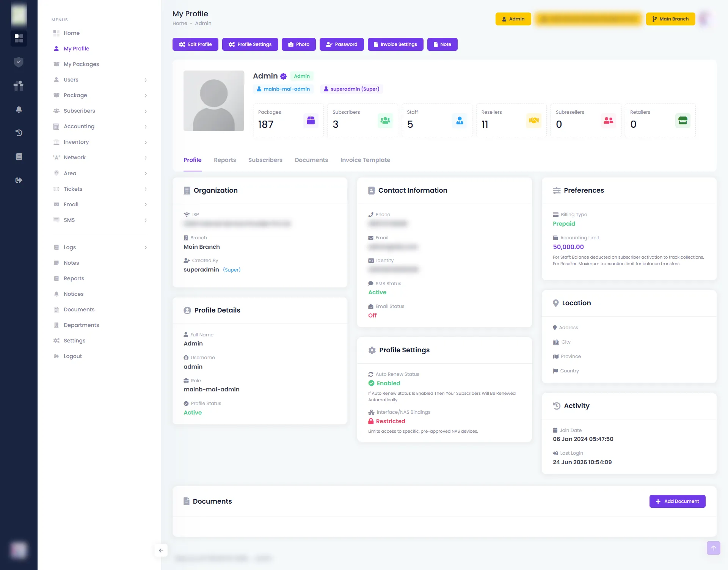This screenshot has width=728, height=570.
Task: Click the book icon in dark rail
Action: (x=19, y=157)
